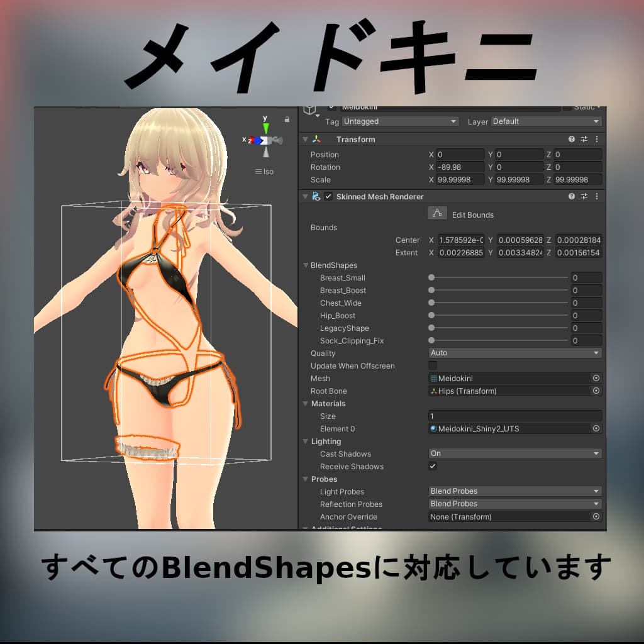Open the Transform presets icon

tap(584, 139)
